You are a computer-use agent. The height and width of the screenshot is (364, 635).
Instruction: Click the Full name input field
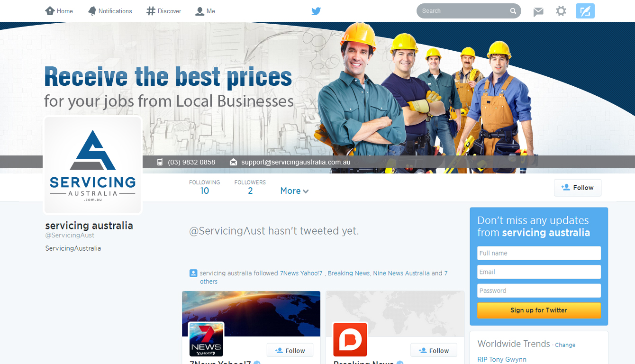(539, 253)
